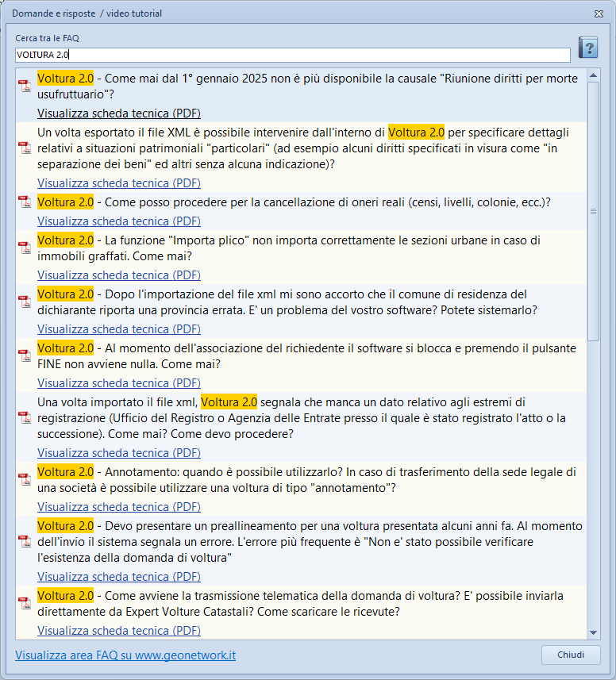
Task: Click PDF icon for 'pulsante FINE non avviene nulla' question
Action: [25, 355]
